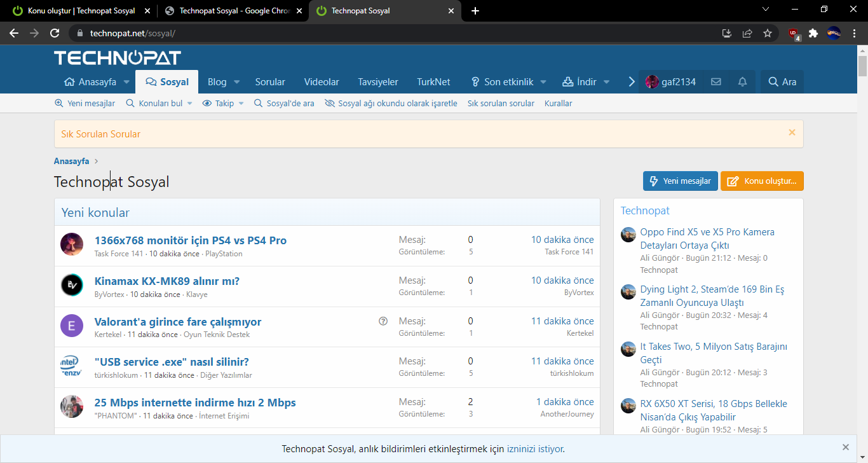Click the 'izninizi istiyor' permission link
This screenshot has width=868, height=463.
pos(534,449)
